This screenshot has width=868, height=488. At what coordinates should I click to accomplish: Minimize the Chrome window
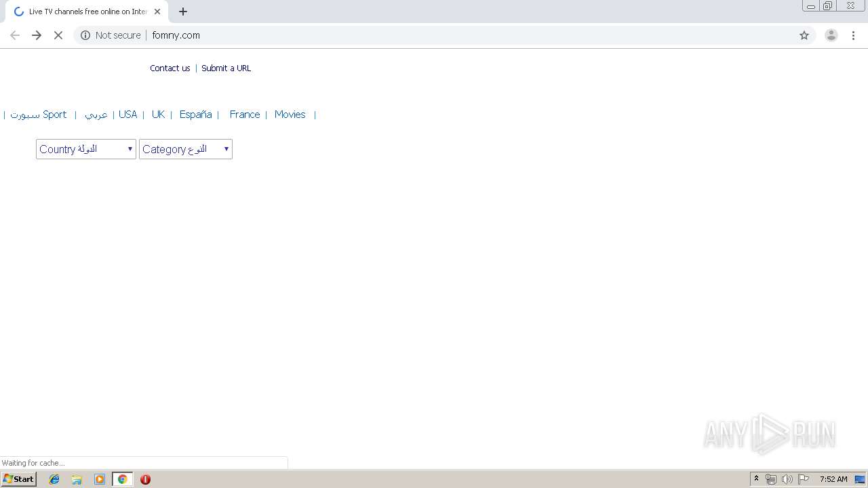point(811,6)
